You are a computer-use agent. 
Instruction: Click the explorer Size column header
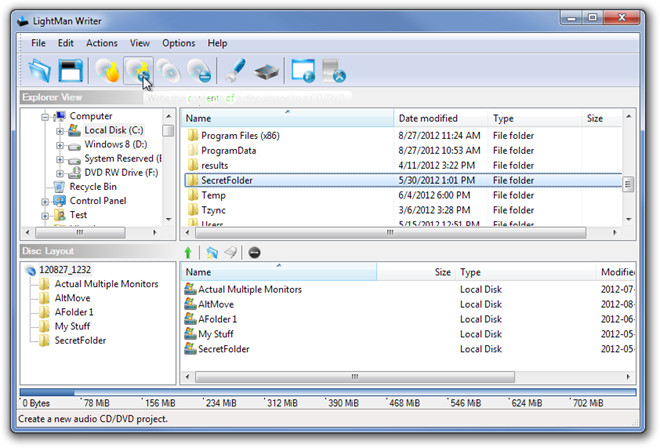pos(602,118)
